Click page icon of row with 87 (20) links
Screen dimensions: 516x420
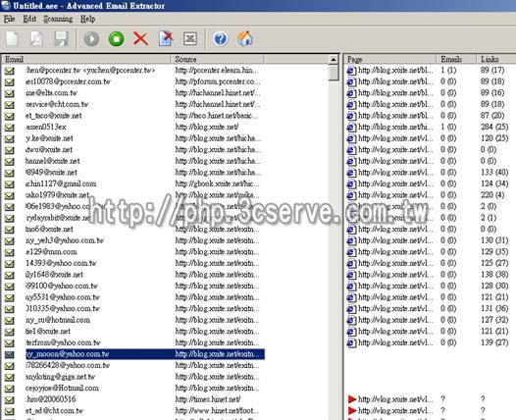click(x=351, y=116)
